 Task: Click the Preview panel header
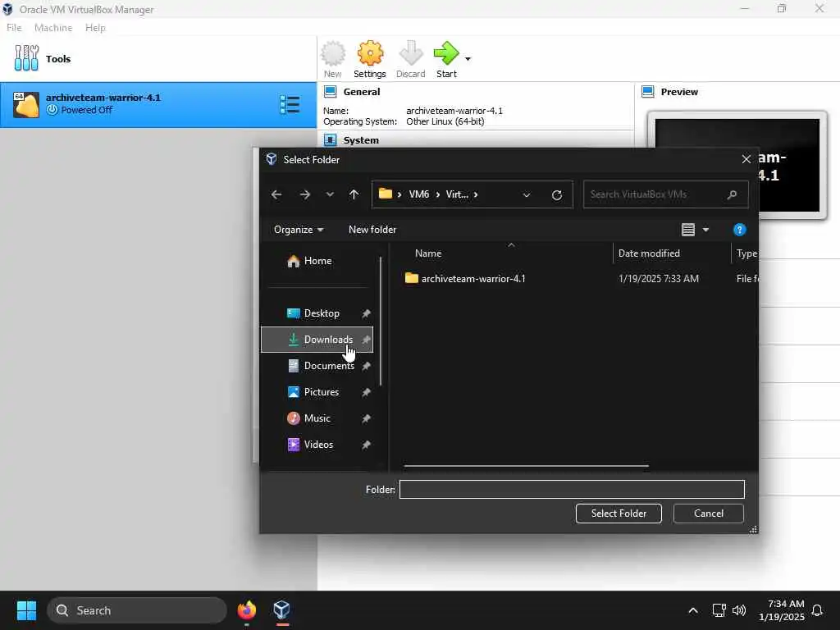pyautogui.click(x=679, y=92)
